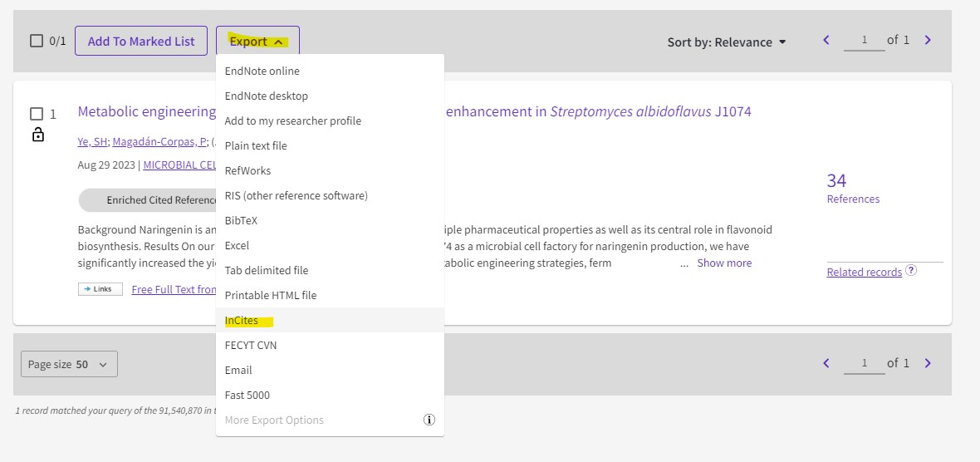Viewport: 980px width, 462px height.
Task: Click the More Export Options info icon
Action: (429, 420)
